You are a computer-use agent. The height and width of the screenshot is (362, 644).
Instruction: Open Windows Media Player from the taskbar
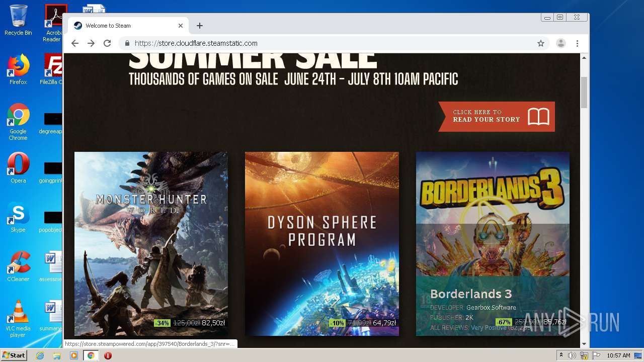74,355
